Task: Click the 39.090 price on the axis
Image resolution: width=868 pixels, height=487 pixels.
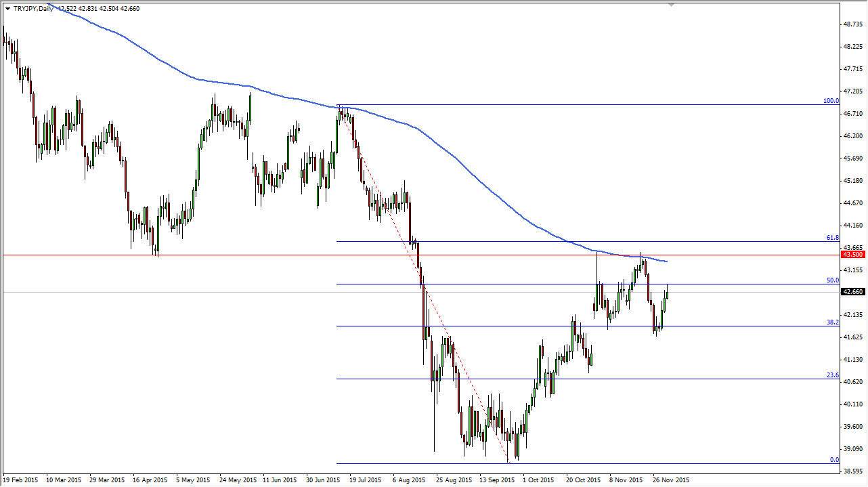Action: pyautogui.click(x=852, y=449)
